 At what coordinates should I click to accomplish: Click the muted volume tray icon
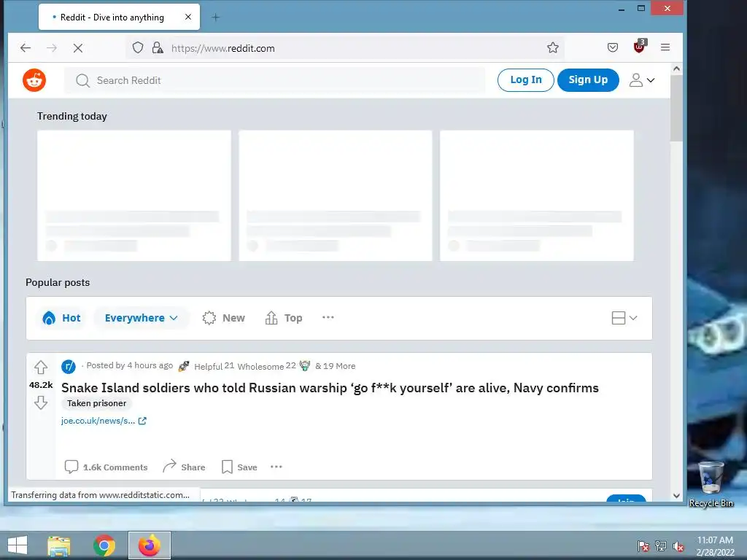click(x=678, y=546)
